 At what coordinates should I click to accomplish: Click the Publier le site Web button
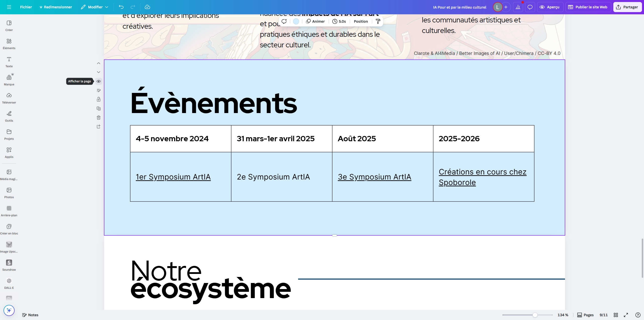(588, 7)
